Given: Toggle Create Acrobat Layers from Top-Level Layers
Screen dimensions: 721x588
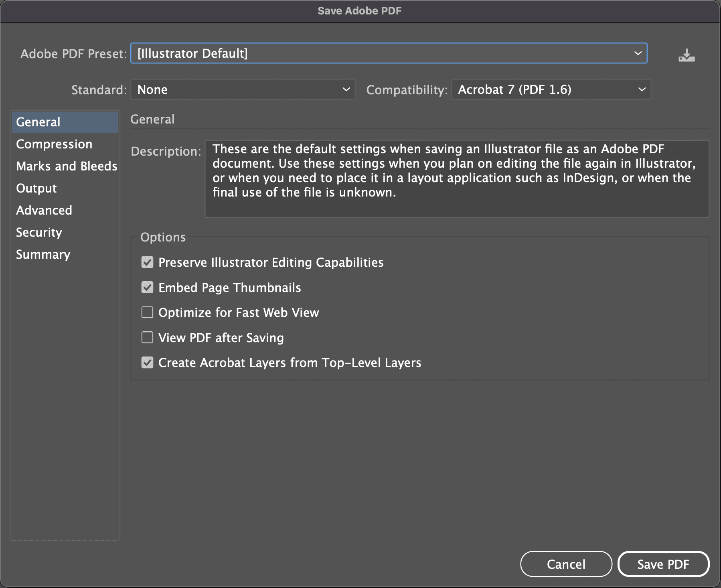Looking at the screenshot, I should point(148,363).
